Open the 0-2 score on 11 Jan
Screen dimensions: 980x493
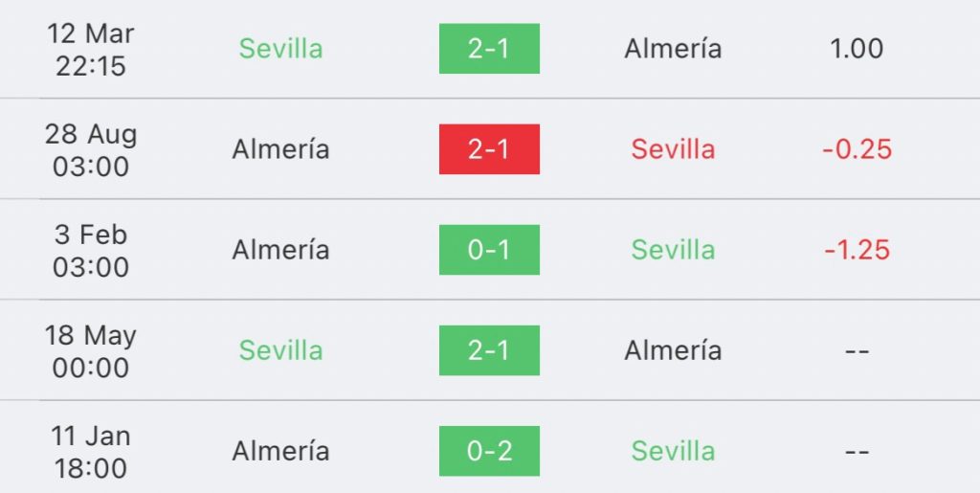coord(489,451)
